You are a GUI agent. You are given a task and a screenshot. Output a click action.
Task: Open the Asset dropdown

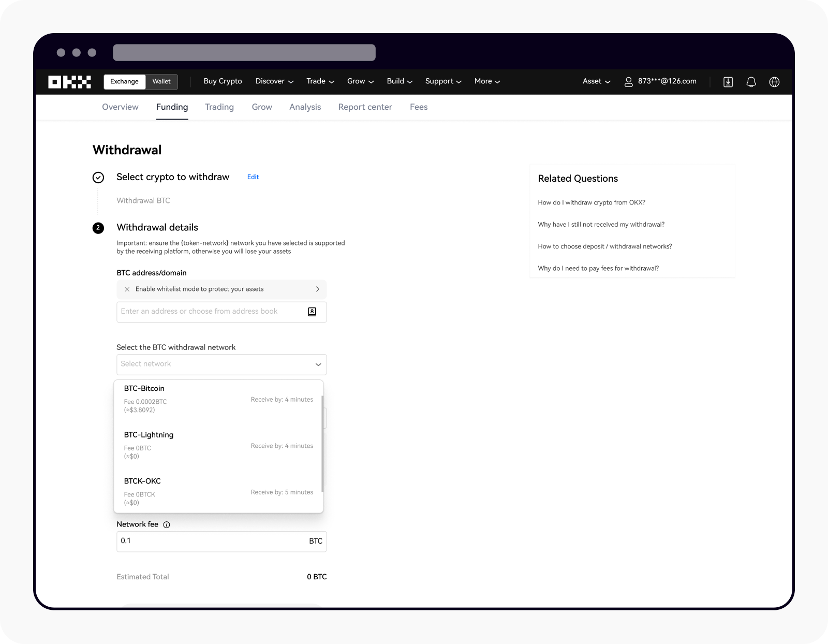[x=596, y=81]
